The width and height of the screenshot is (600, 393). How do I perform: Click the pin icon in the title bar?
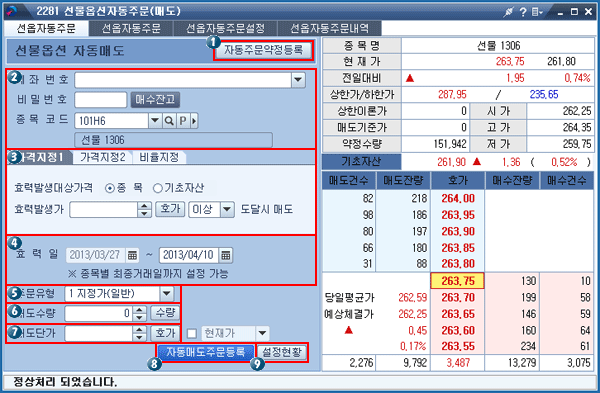tap(508, 12)
